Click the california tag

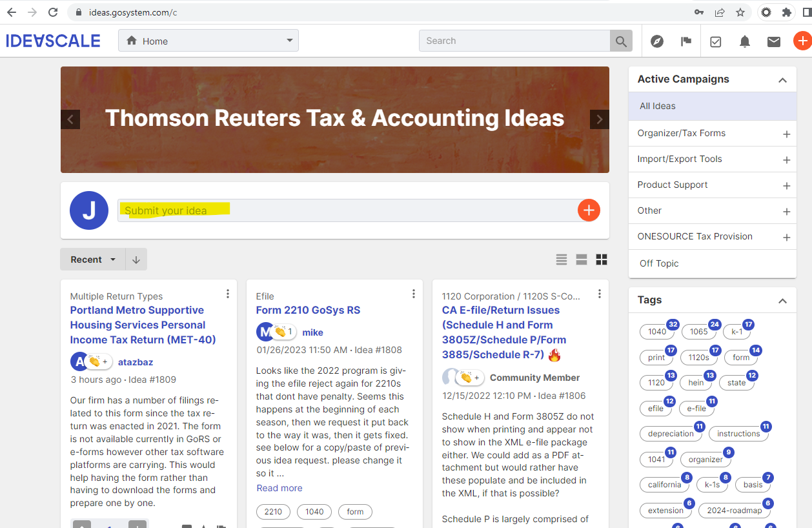tap(664, 485)
